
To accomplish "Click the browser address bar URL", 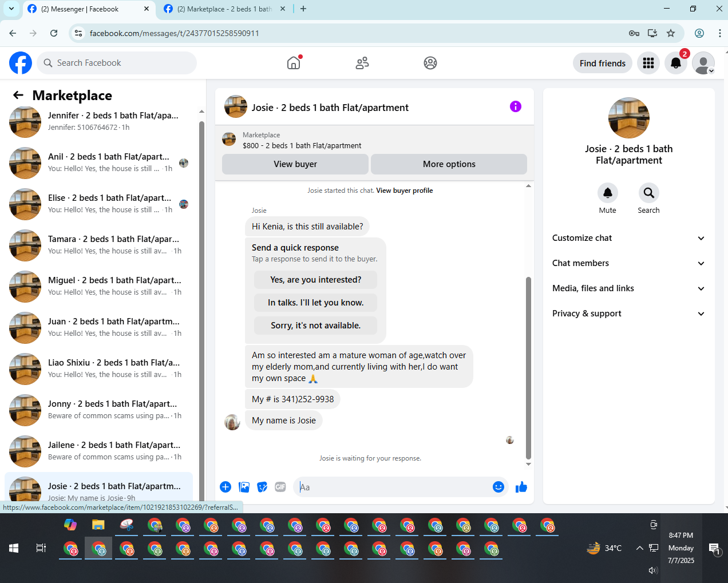I will click(x=174, y=33).
